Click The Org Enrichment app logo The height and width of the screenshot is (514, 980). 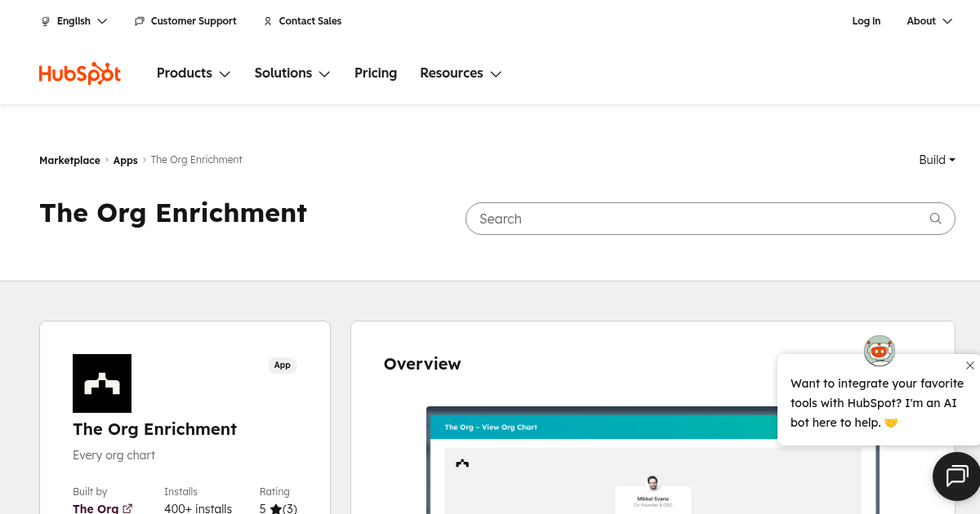pyautogui.click(x=102, y=383)
